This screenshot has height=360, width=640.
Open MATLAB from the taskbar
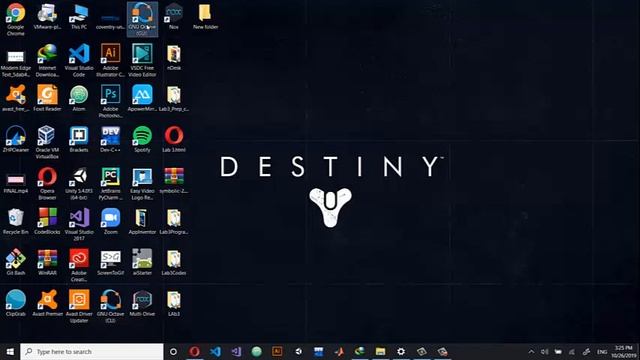pos(339,351)
